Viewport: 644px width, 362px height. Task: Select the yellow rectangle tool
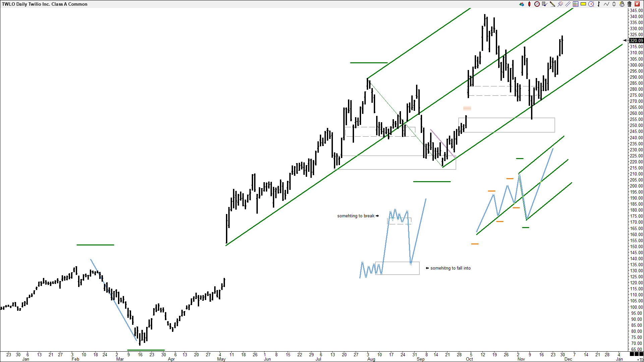[583, 4]
